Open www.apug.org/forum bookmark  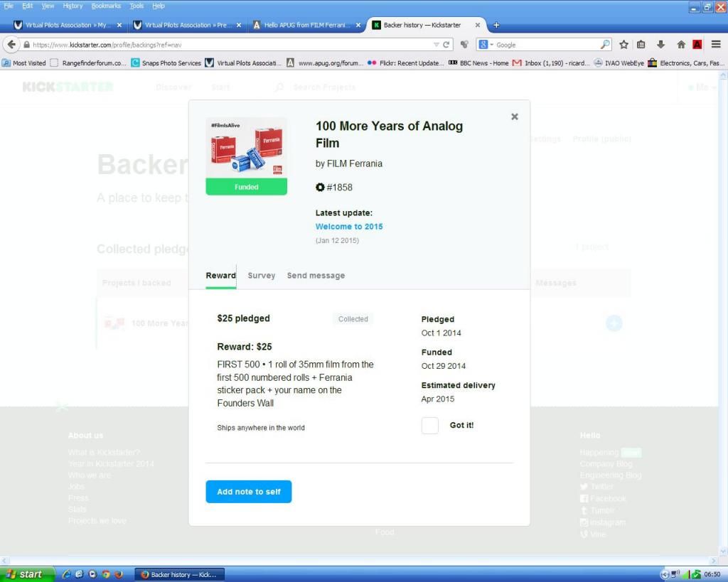(324, 63)
